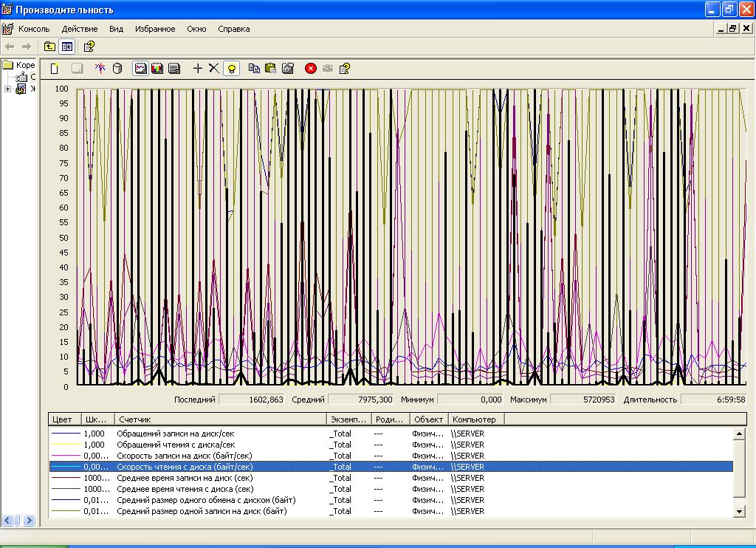Click the red Freeze Display icon
Viewport: 756px width, 548px height.
coord(311,69)
